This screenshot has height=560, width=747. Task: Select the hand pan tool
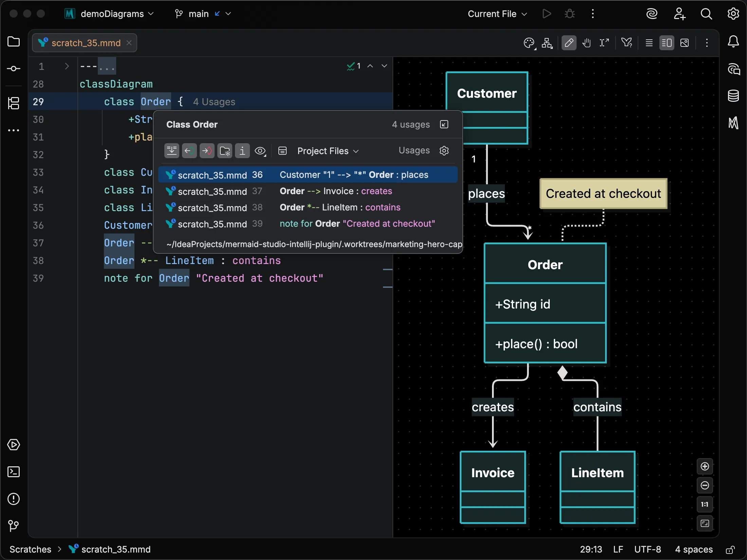[586, 43]
